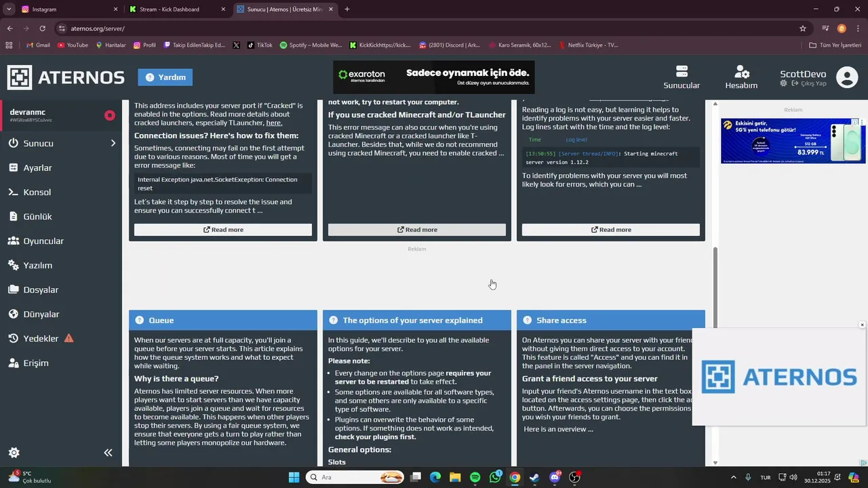The image size is (868, 488).
Task: Open Chrome's three-dot menu
Action: click(857, 28)
